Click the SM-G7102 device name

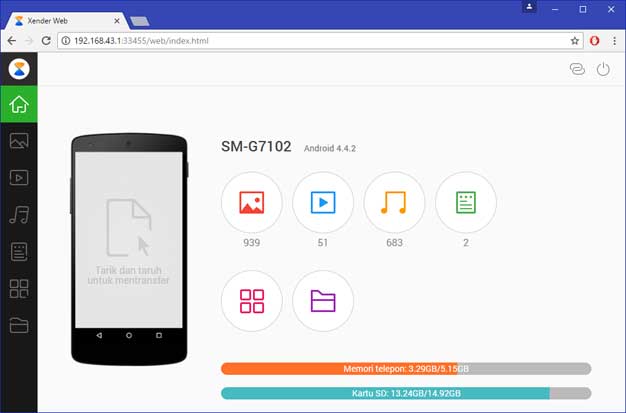click(x=256, y=147)
